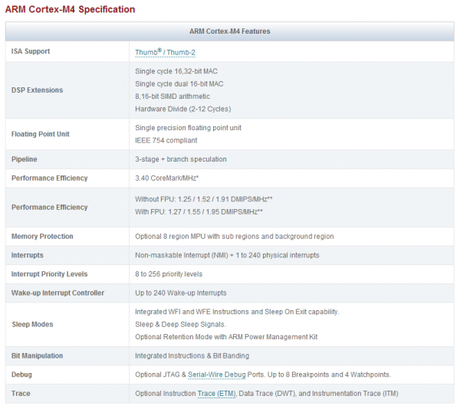Click the Interrupts row label
The image size is (460, 409).
coord(27,255)
